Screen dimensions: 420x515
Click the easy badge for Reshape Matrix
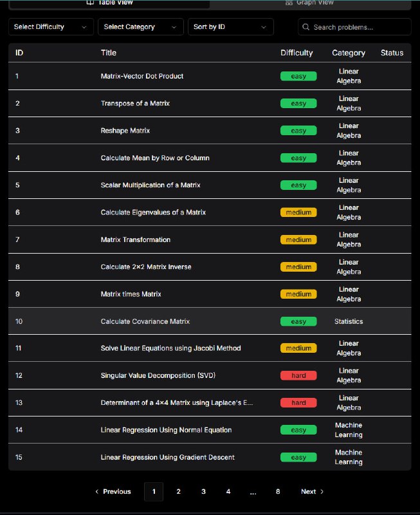tap(298, 131)
